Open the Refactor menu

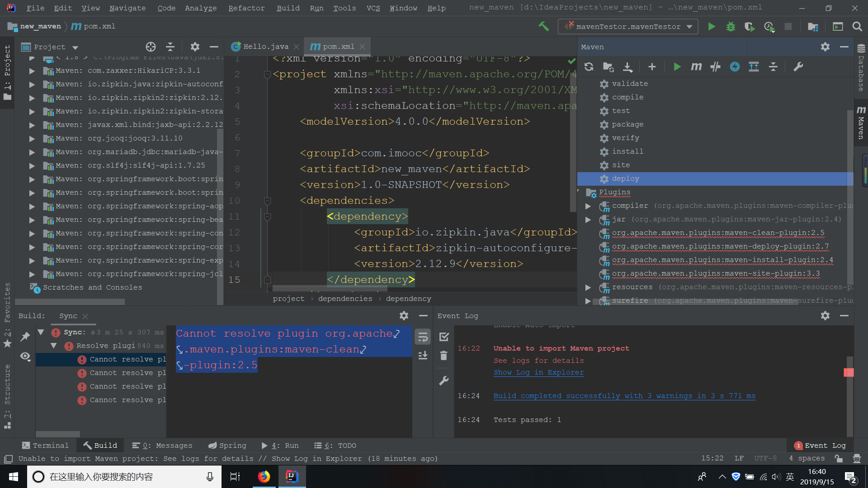point(246,8)
